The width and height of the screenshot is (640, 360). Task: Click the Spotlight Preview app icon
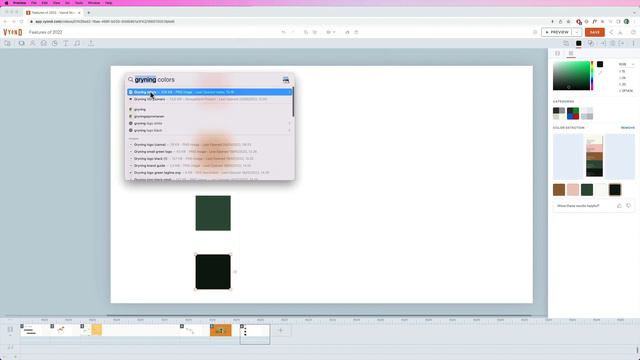[286, 80]
